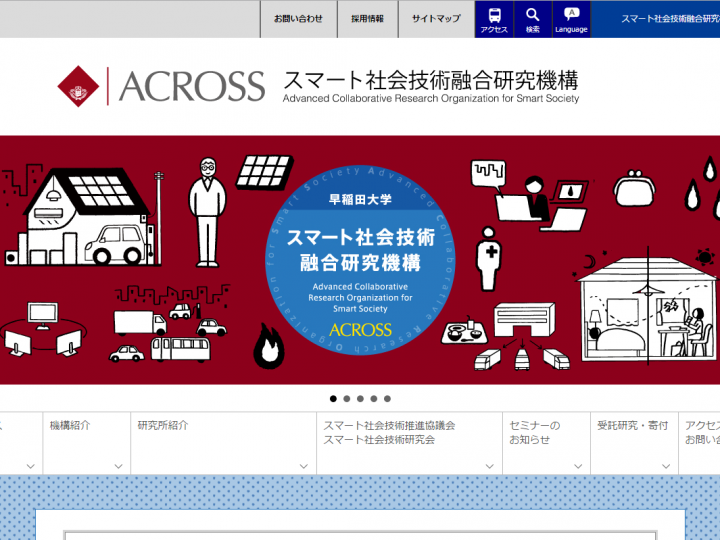Expand chevron under 機構紹介
The width and height of the screenshot is (720, 540).
point(118,466)
